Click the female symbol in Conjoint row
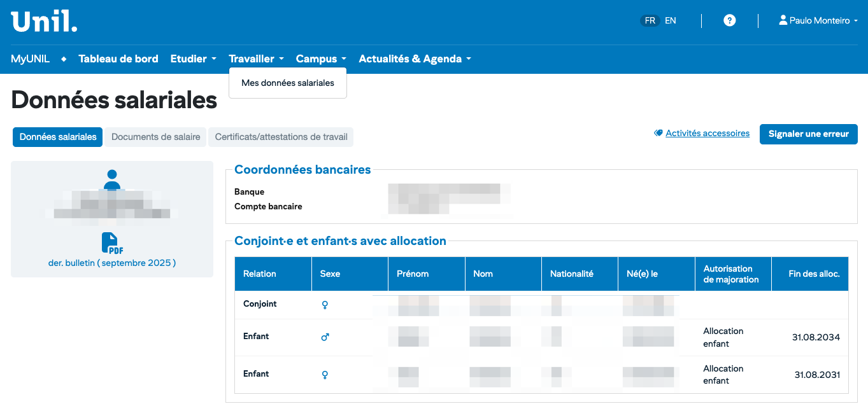Image resolution: width=868 pixels, height=418 pixels. pos(325,305)
